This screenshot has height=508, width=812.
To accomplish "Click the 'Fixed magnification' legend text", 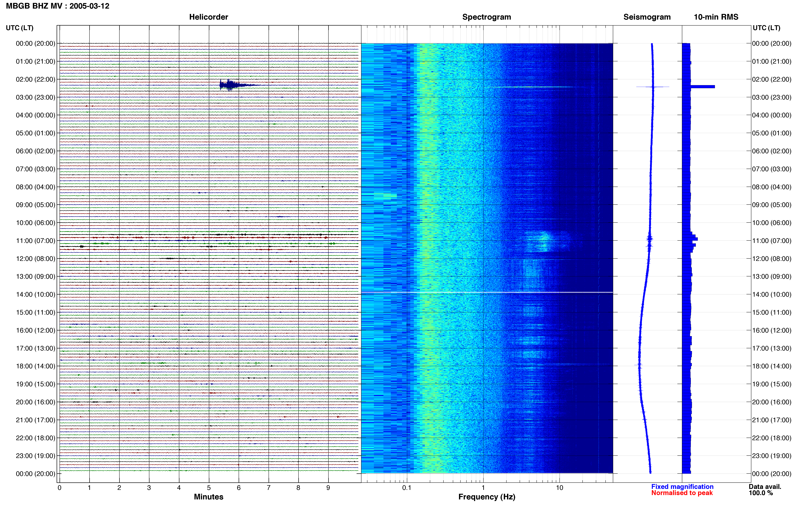I will (x=682, y=486).
